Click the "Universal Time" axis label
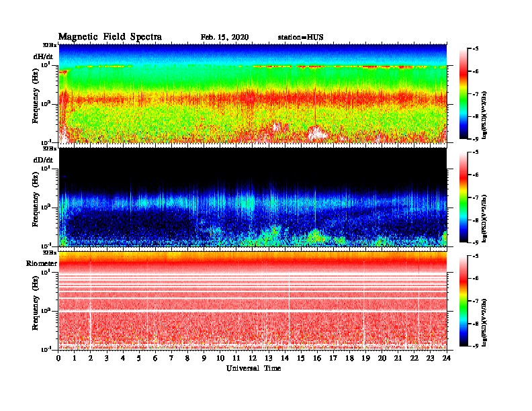This screenshot has height=411, width=532. pyautogui.click(x=253, y=368)
